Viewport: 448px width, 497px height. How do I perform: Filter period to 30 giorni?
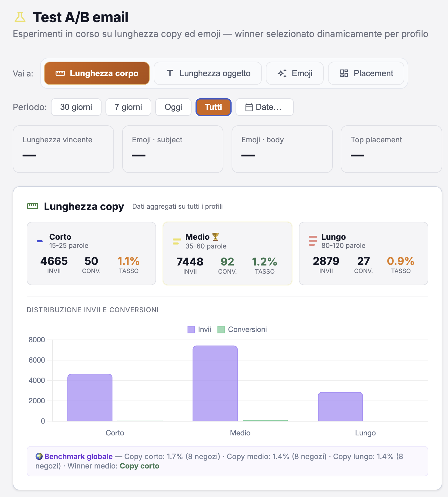[x=76, y=107]
